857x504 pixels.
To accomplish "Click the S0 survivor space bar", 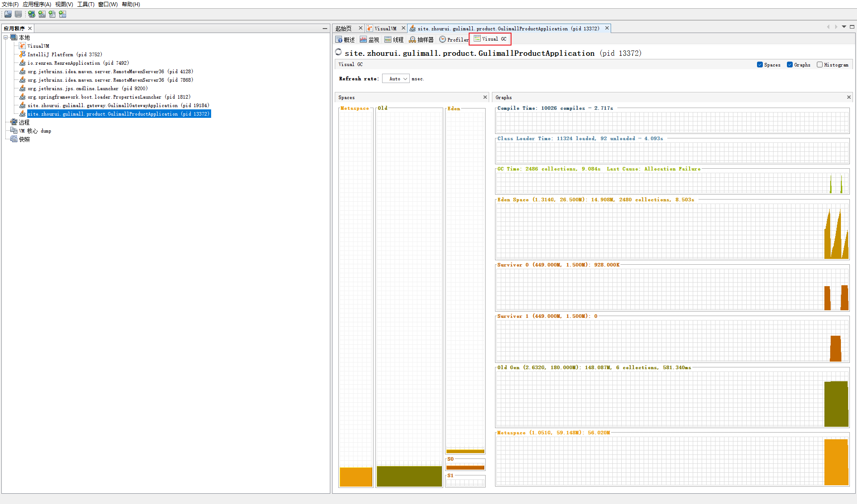I will (x=465, y=467).
